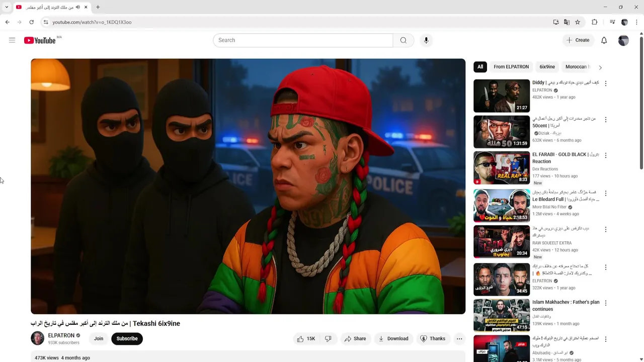Open 'EL FARABI - GOLD BLACK' Reaction title
Viewport: 644px width, 362px height.
[x=566, y=158]
